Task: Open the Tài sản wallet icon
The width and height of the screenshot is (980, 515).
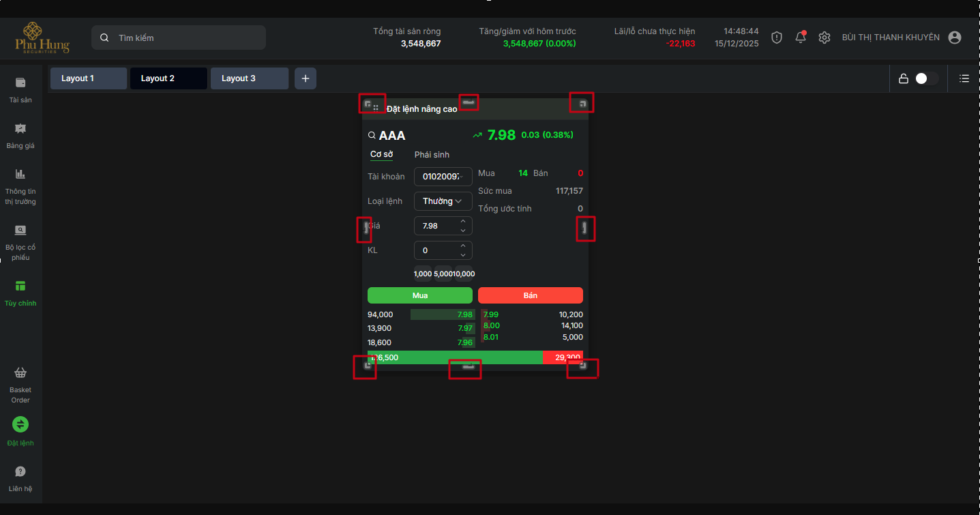Action: click(20, 83)
